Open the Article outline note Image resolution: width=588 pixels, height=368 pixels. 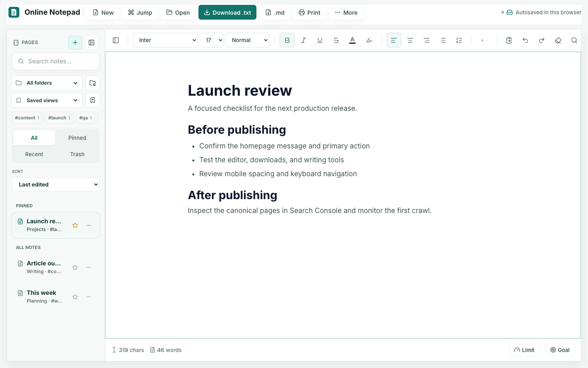pos(56,267)
